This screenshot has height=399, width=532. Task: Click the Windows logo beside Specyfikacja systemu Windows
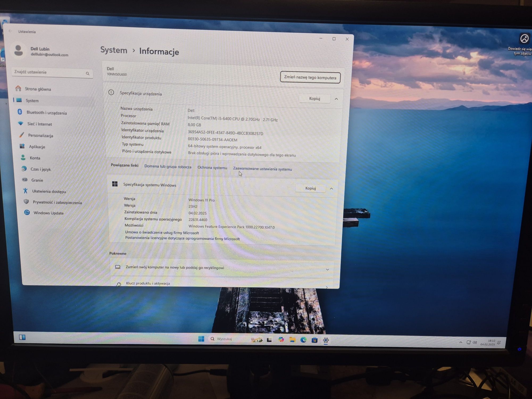pos(115,184)
